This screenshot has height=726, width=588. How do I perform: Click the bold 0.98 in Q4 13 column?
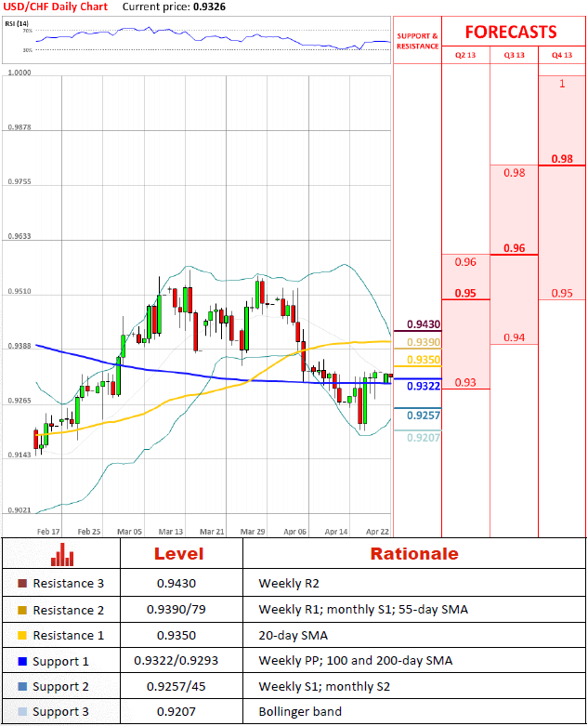click(x=562, y=159)
